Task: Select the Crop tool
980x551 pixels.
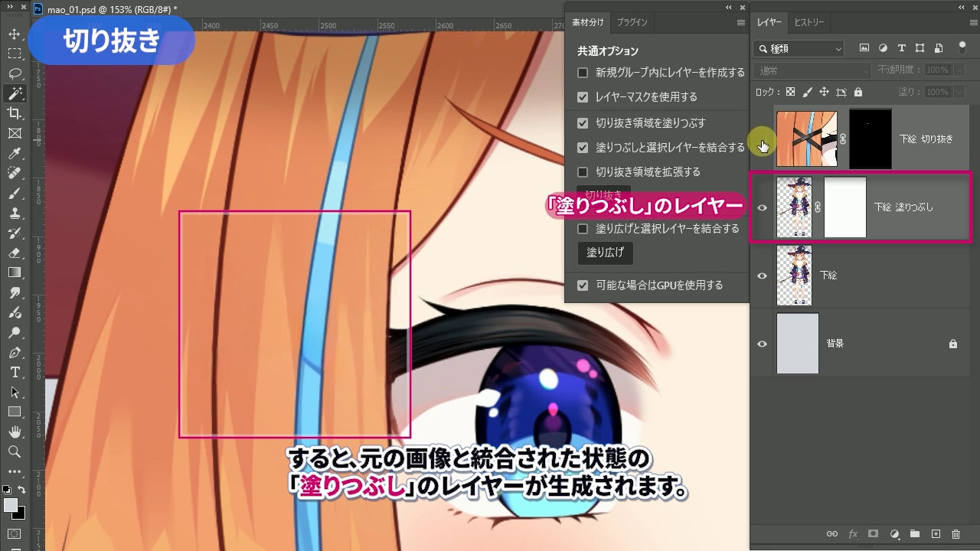Action: pos(15,114)
